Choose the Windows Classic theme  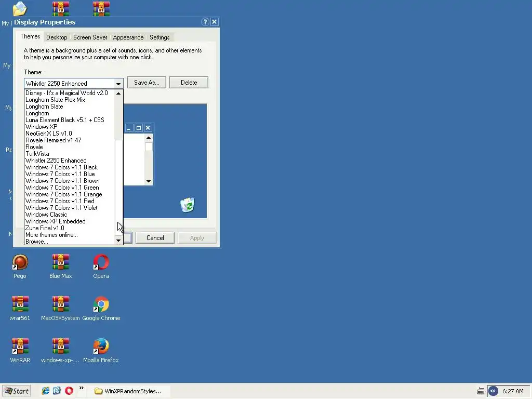click(x=70, y=215)
